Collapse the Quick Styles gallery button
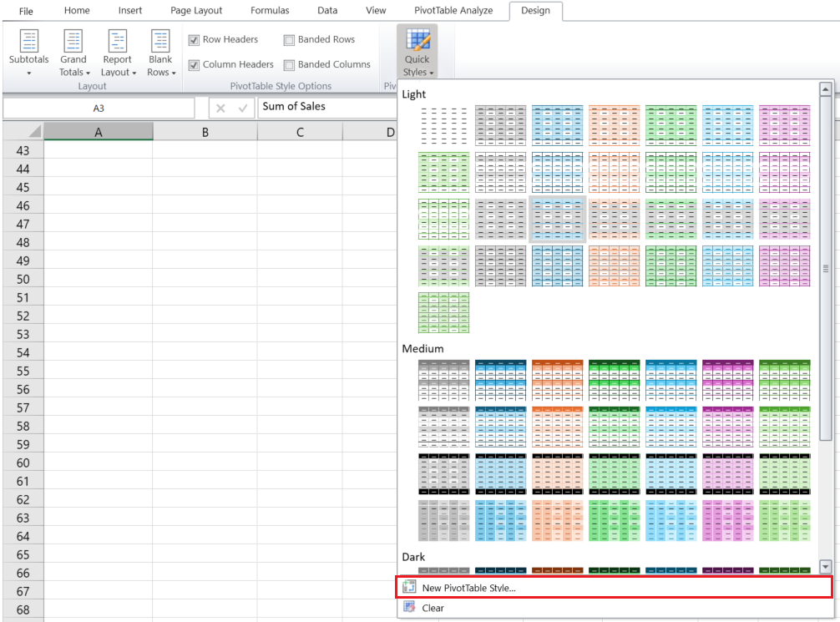Viewport: 840px width, 622px height. 417,52
